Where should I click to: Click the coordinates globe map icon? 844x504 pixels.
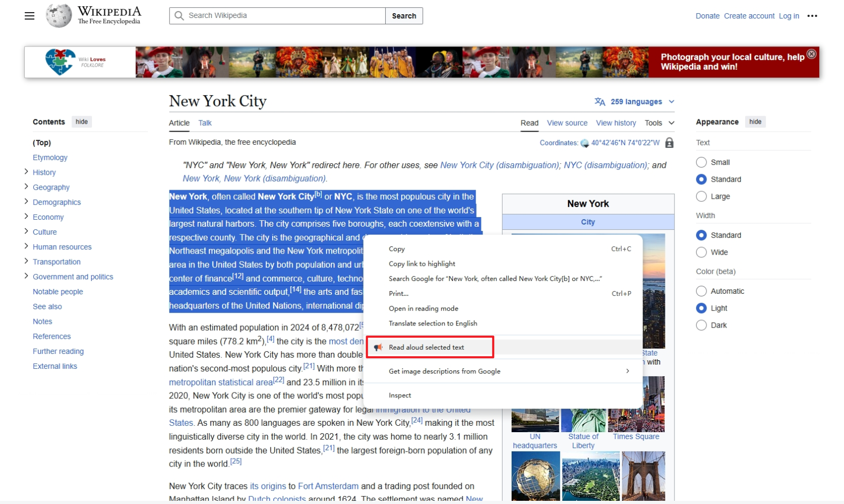(x=585, y=143)
